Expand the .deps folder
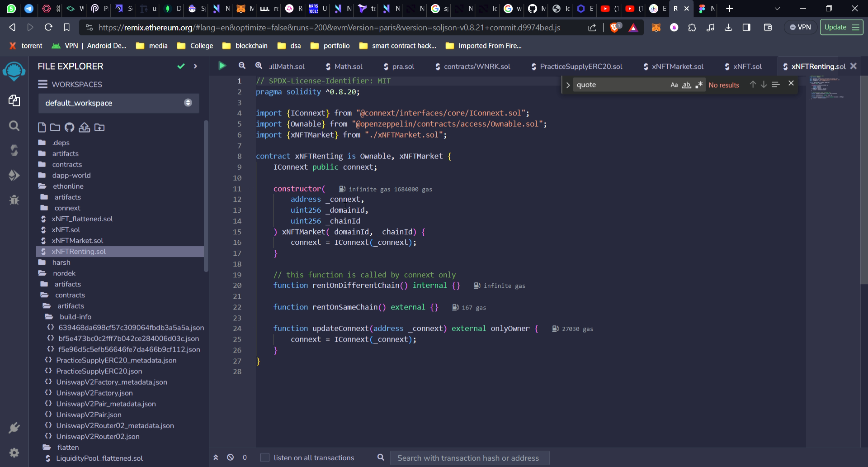Image resolution: width=868 pixels, height=467 pixels. 61,143
